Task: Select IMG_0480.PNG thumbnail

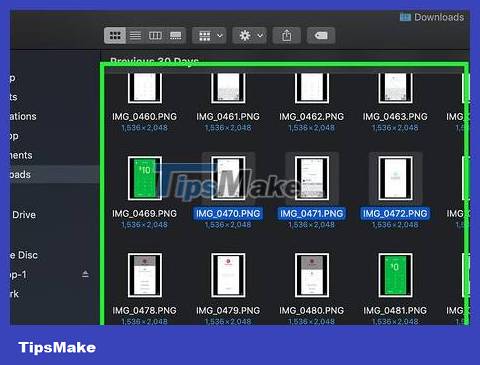Action: (312, 275)
